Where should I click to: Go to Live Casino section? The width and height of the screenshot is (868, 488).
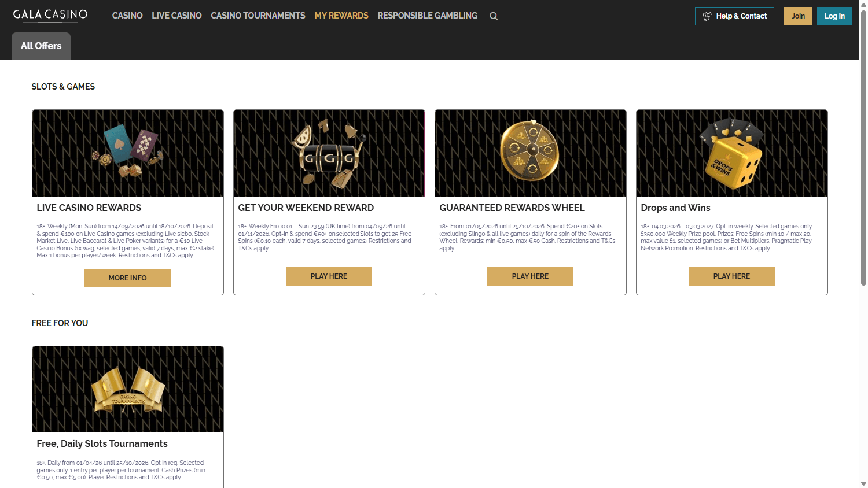[176, 16]
